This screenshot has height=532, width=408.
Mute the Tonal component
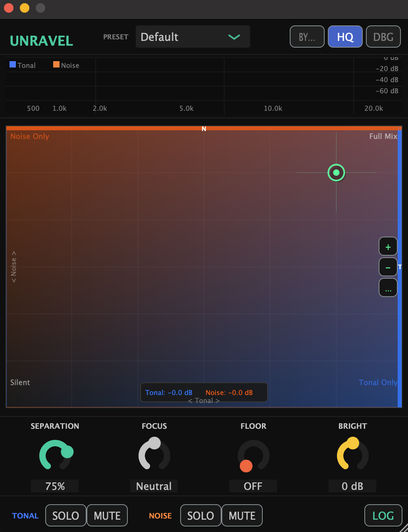coord(107,515)
